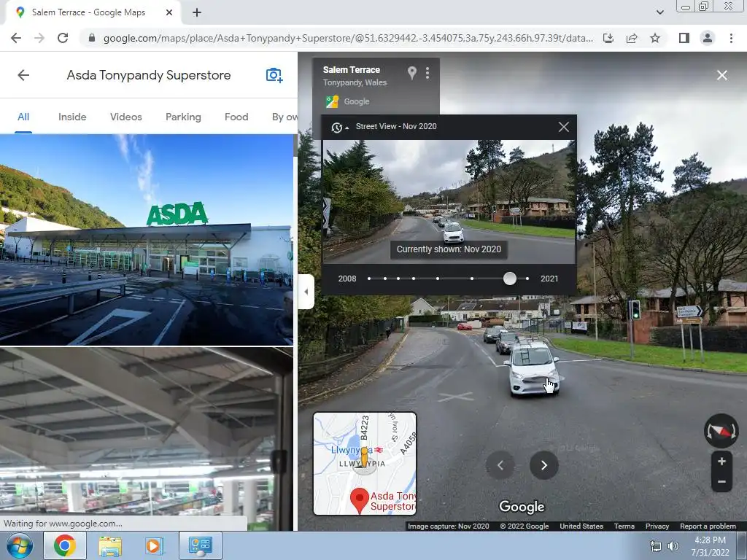Open the tab search dropdown arrow
Image resolution: width=747 pixels, height=560 pixels.
[659, 12]
